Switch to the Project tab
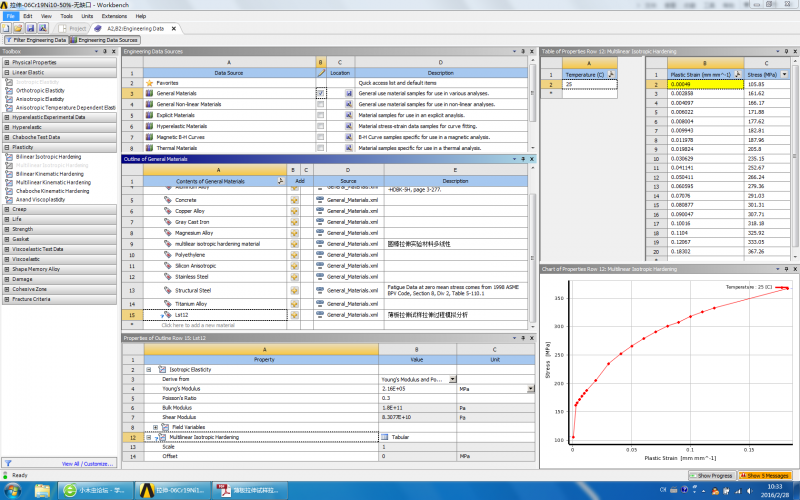The height and width of the screenshot is (500, 800). click(x=74, y=29)
